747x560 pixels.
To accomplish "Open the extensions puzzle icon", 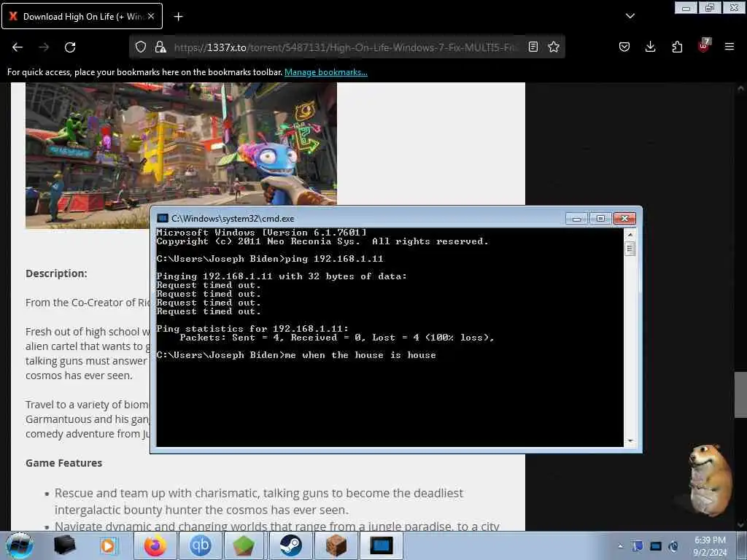I will coord(677,47).
